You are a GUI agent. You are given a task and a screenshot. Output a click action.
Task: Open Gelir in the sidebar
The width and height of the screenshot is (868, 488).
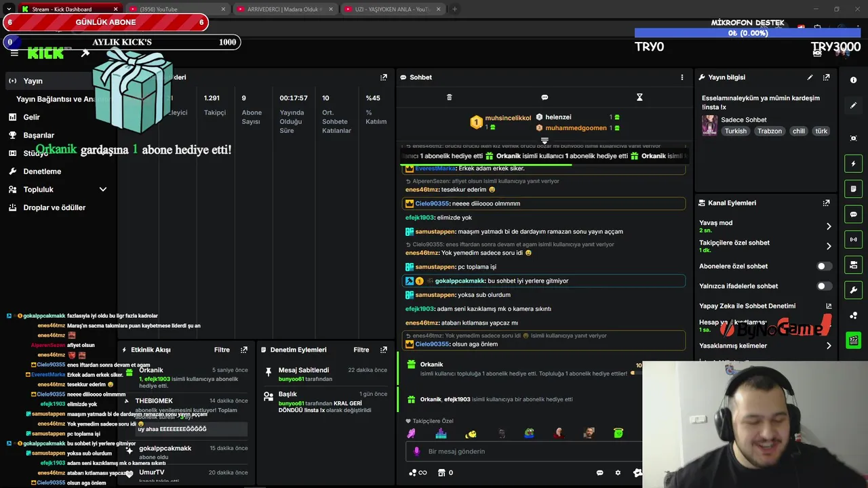[x=31, y=117]
